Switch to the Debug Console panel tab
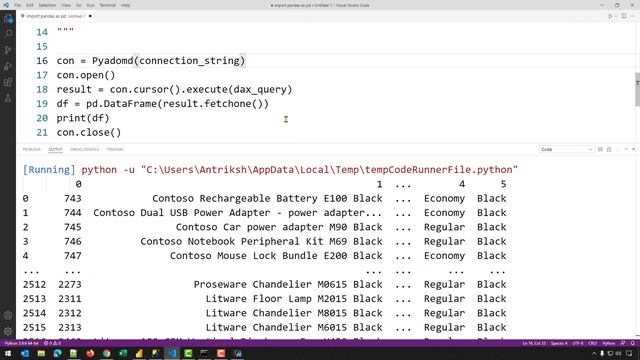Viewport: 640px width, 360px height. click(84, 149)
